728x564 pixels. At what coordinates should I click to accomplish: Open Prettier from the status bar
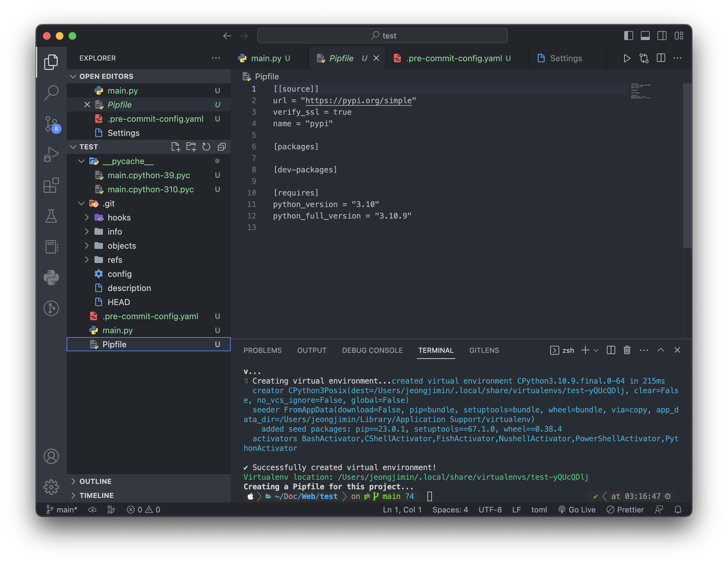625,509
